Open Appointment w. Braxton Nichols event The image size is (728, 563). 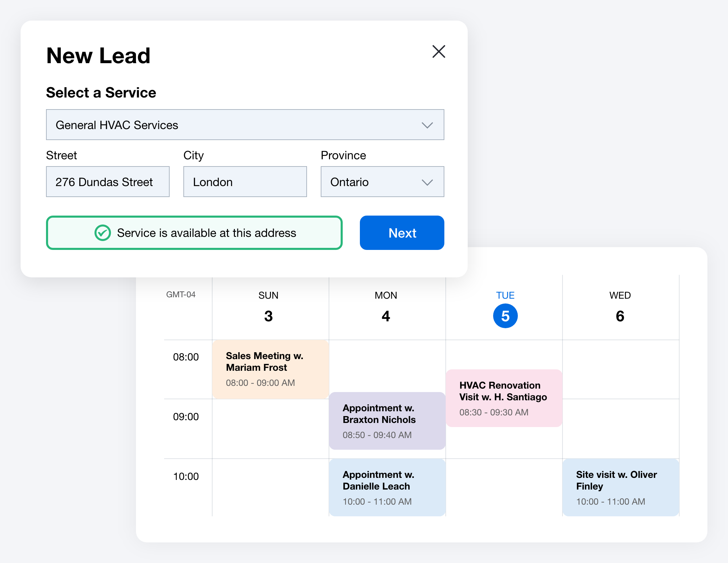pyautogui.click(x=387, y=421)
